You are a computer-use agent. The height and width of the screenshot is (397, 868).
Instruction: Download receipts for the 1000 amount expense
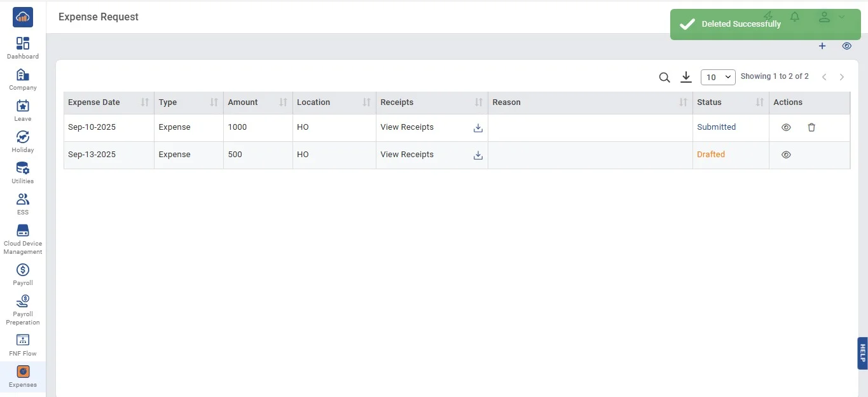tap(478, 128)
